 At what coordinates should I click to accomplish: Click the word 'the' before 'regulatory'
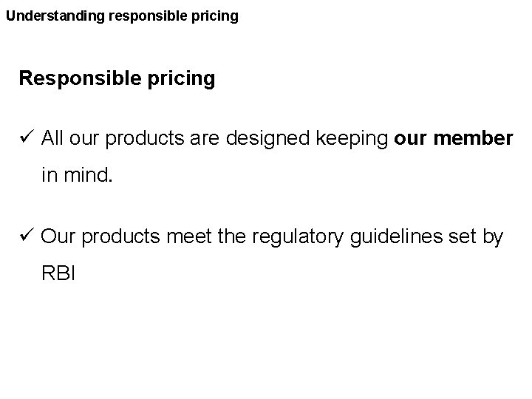point(232,236)
